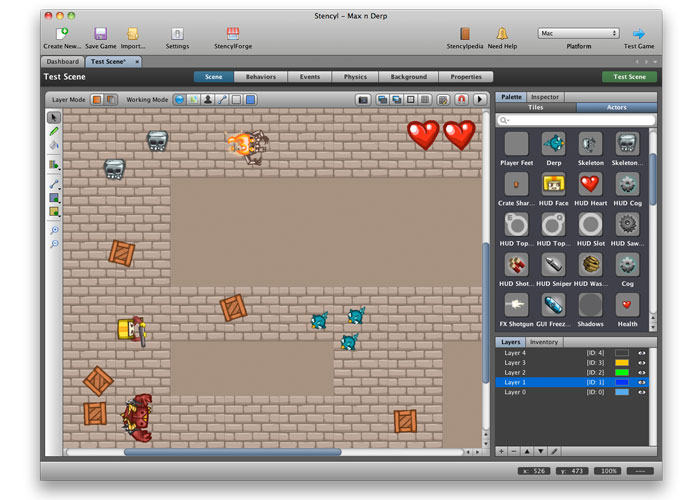Toggle visibility eye for Layer 4
Viewport: 700px width, 500px height.
(642, 353)
